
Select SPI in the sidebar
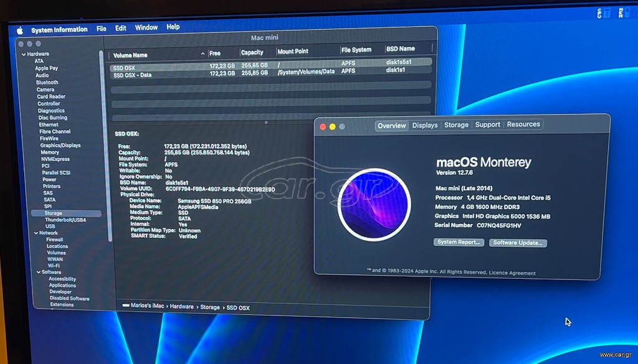tap(48, 207)
